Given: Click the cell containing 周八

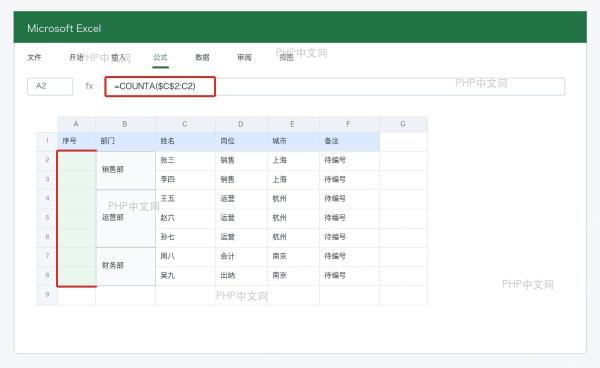Looking at the screenshot, I should pyautogui.click(x=185, y=256).
